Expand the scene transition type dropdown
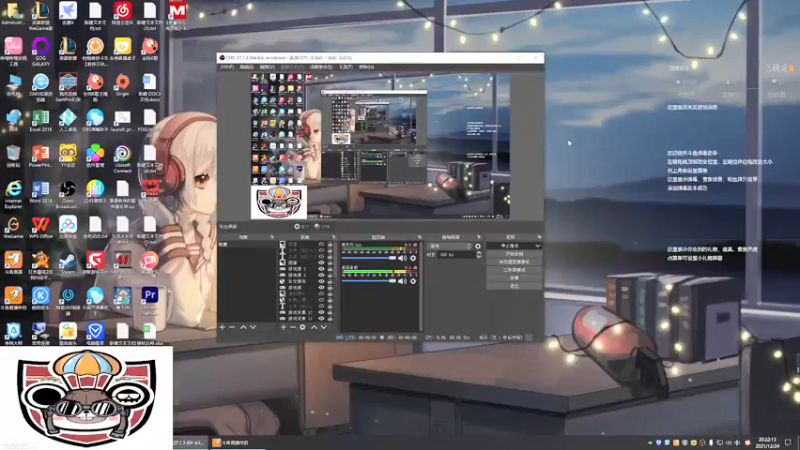Screen dimensions: 800x450 tap(450, 246)
